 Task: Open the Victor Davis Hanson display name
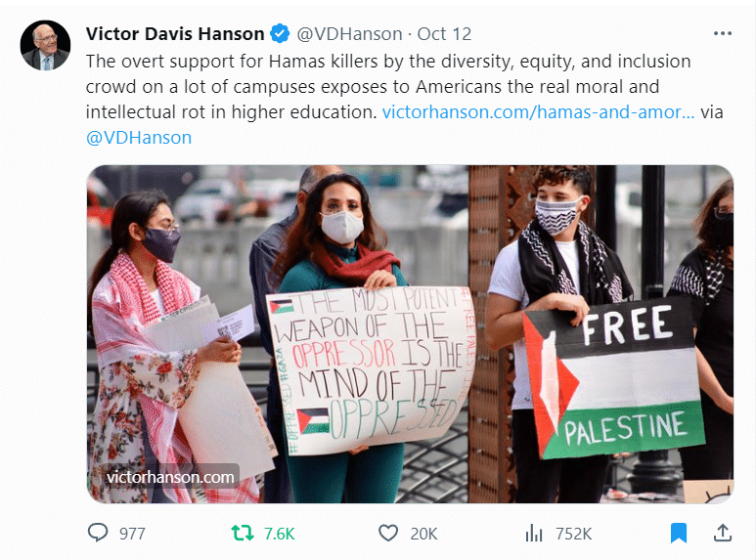point(175,34)
